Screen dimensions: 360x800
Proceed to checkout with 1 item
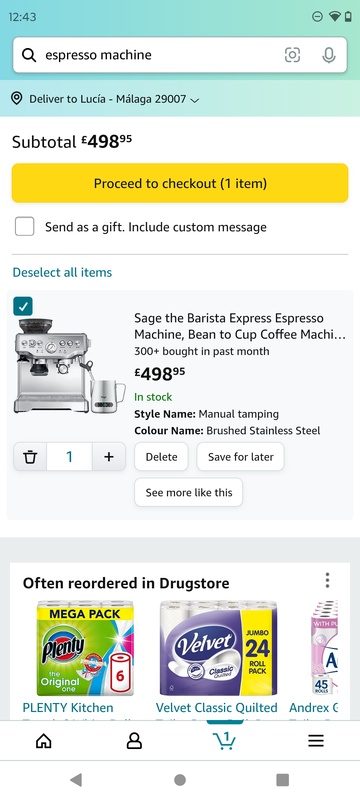point(180,183)
